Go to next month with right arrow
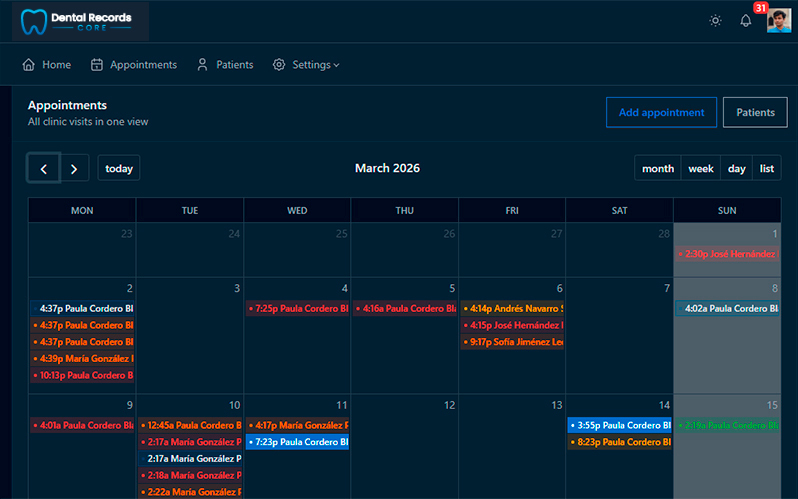Viewport: 798px width, 499px height. [74, 168]
